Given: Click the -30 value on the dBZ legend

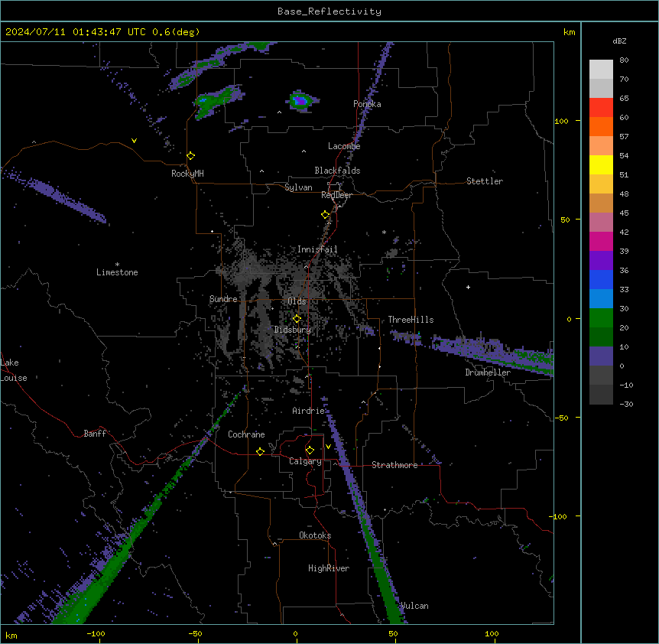Looking at the screenshot, I should coord(626,404).
